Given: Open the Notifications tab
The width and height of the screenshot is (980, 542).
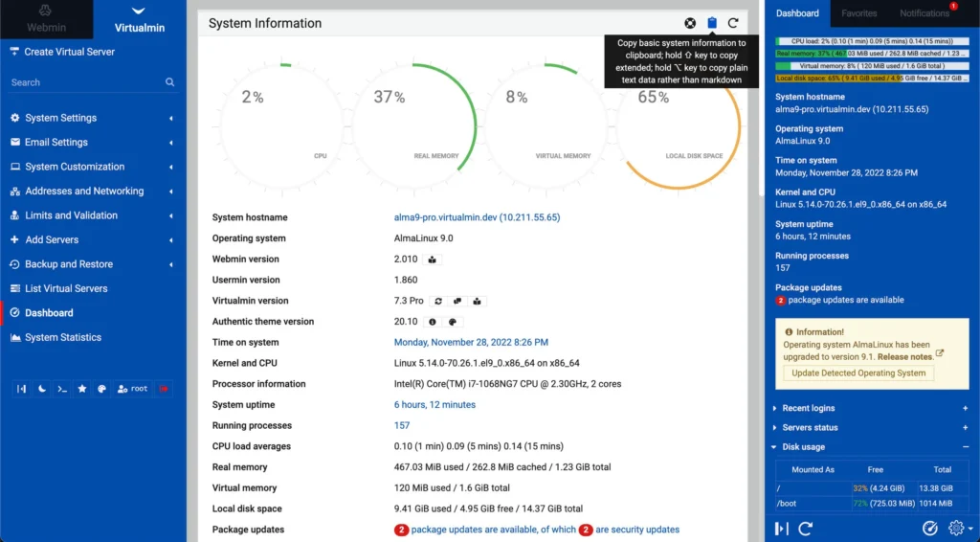Looking at the screenshot, I should [924, 13].
